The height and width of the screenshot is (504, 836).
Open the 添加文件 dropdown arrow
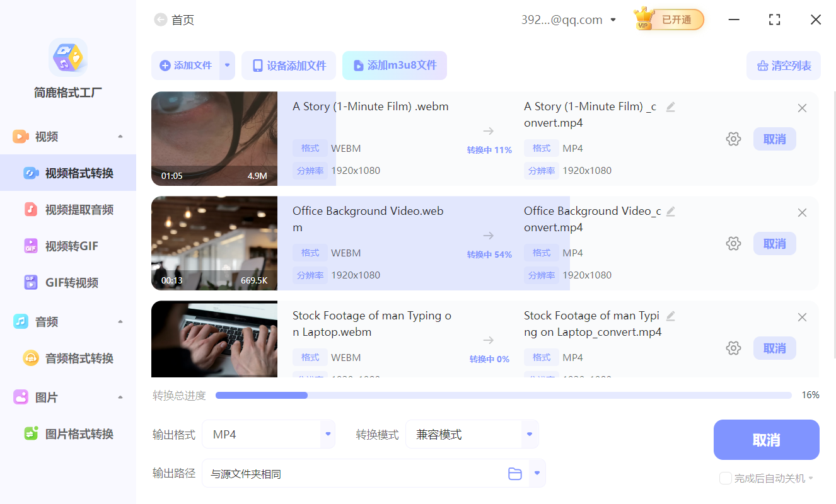click(x=228, y=66)
